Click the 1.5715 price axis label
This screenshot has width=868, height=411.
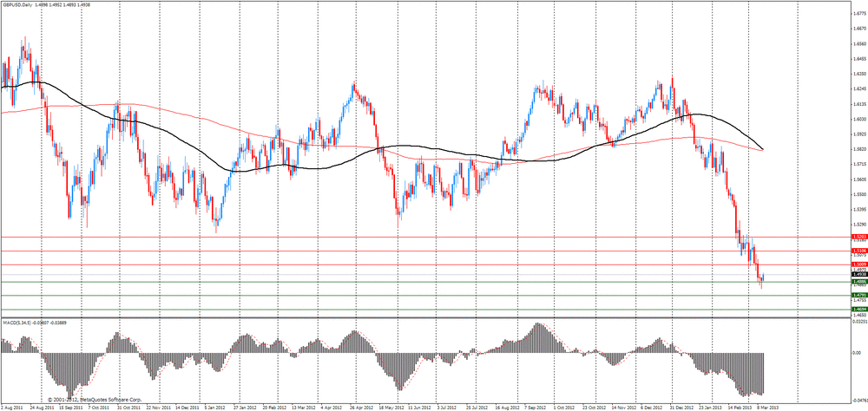pyautogui.click(x=859, y=164)
